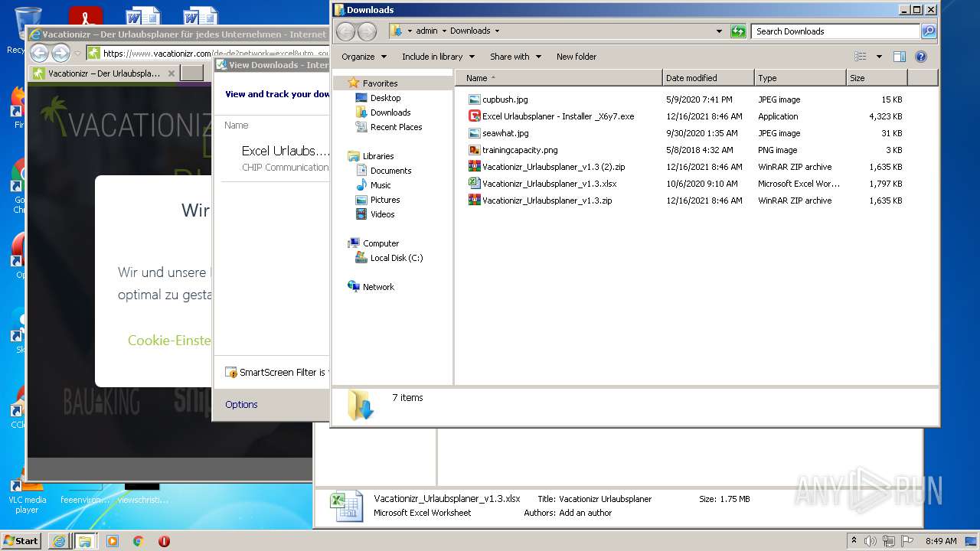Click the volume speaker icon in tray
This screenshot has height=551, width=980.
(x=871, y=541)
